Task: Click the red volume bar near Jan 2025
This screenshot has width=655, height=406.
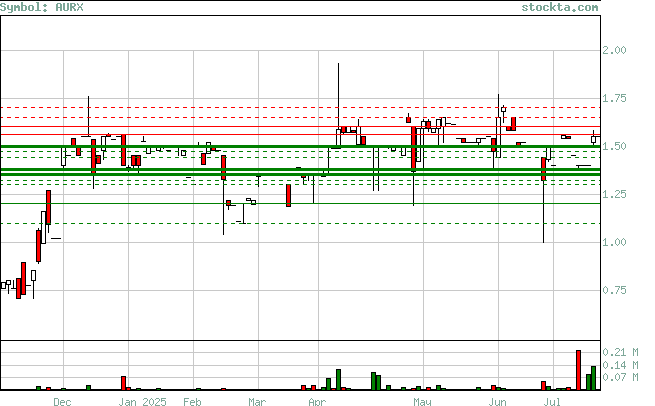Action: [x=123, y=383]
